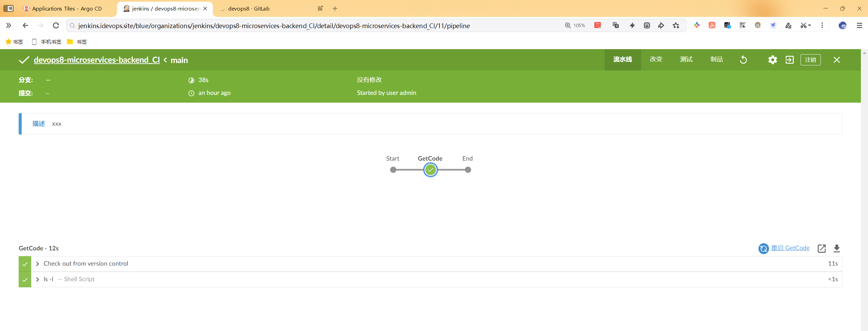
Task: Open the 书签 bookmarks folder
Action: pyautogui.click(x=77, y=42)
